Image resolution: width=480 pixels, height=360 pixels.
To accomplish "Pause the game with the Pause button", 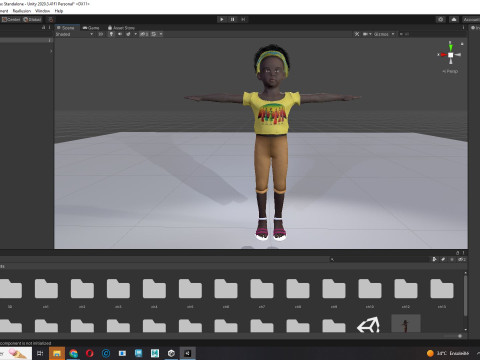I will coord(232,19).
